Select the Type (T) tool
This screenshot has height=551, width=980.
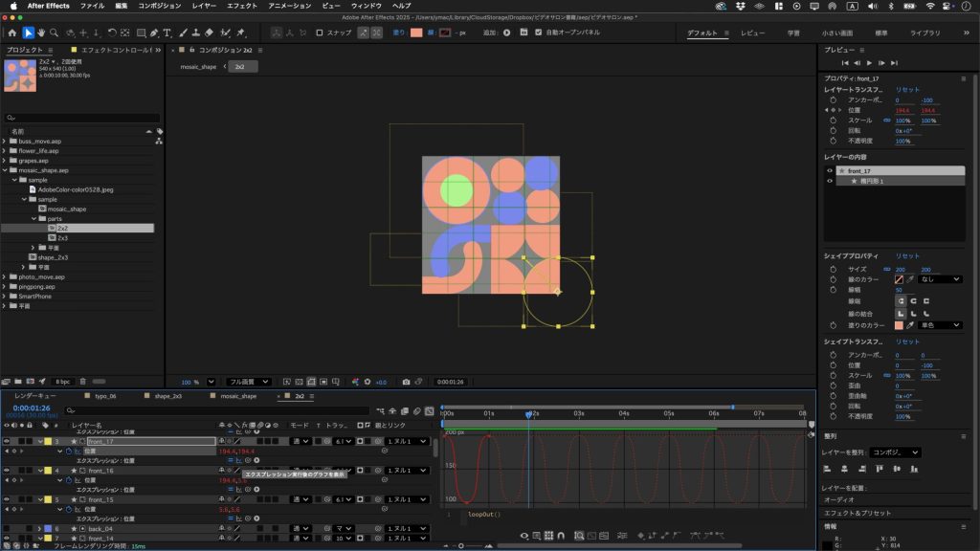coord(167,33)
